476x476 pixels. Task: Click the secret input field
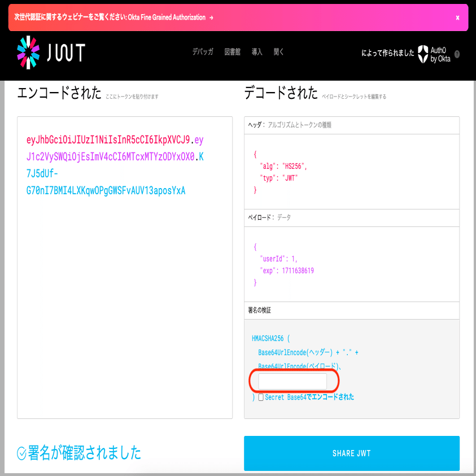click(x=293, y=382)
